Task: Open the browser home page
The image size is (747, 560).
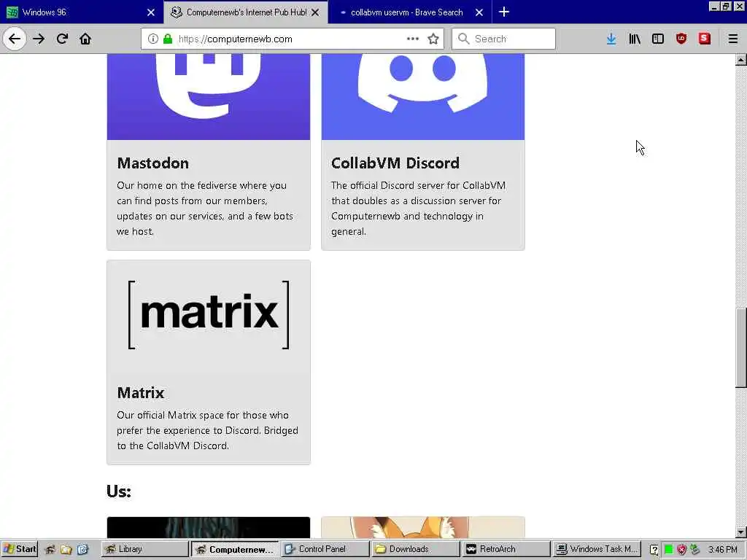Action: pos(85,39)
